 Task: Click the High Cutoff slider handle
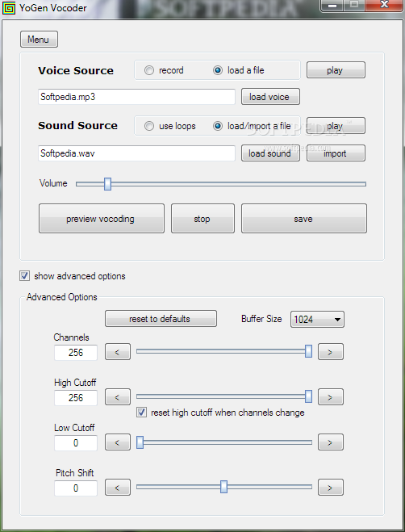[x=308, y=396]
